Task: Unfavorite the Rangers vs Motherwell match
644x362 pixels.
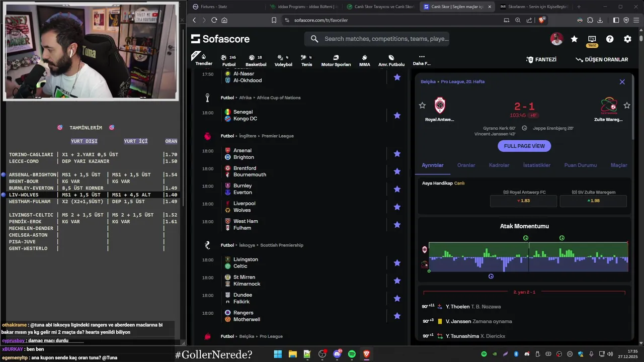Action: (397, 316)
